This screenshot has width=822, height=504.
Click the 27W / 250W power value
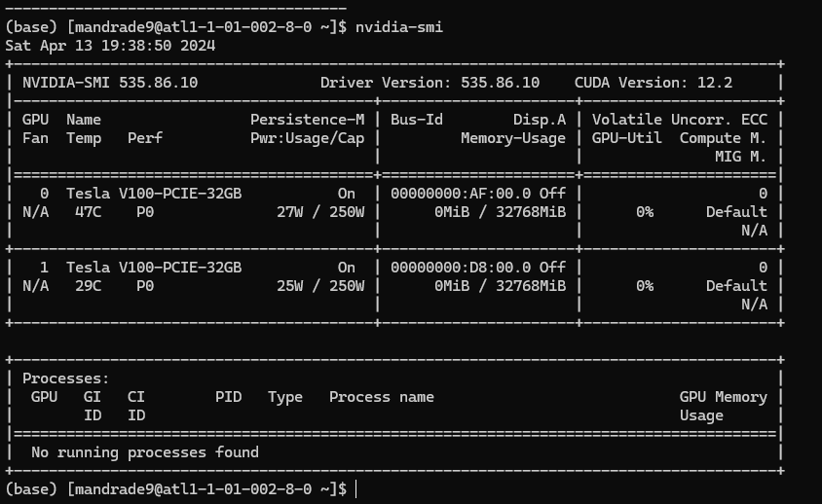(x=320, y=212)
